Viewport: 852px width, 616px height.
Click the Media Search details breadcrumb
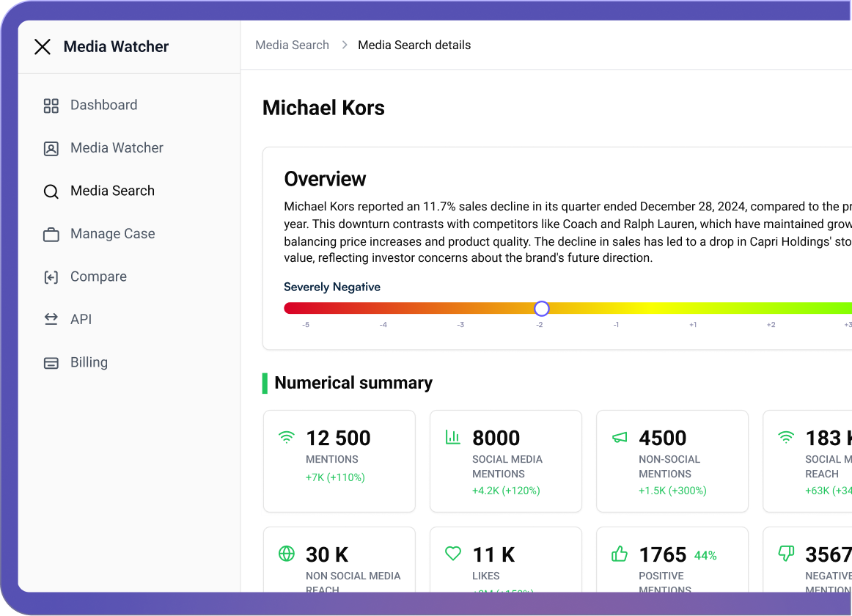pos(414,45)
